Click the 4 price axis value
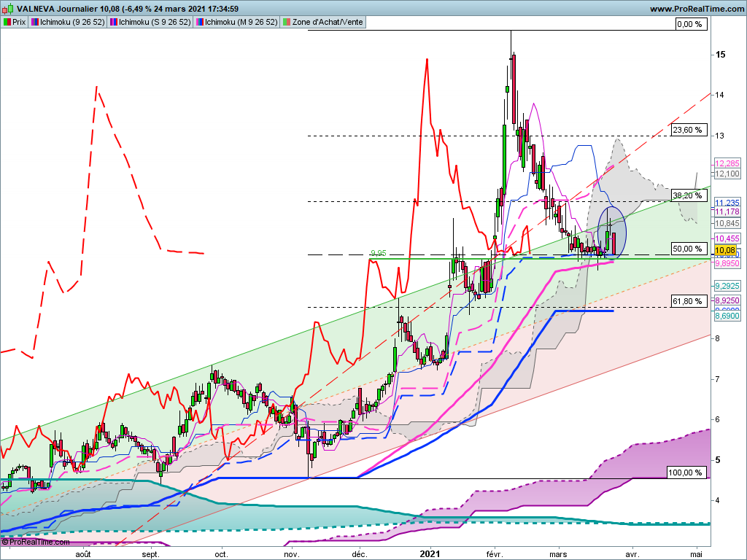Image resolution: width=747 pixels, height=560 pixels. pos(717,500)
